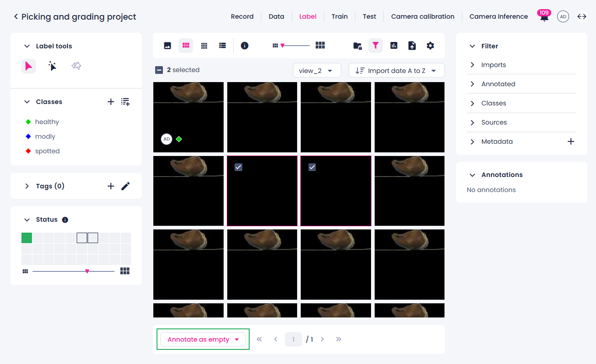Open the Label tab
Screen dimensions: 596x364
click(308, 16)
